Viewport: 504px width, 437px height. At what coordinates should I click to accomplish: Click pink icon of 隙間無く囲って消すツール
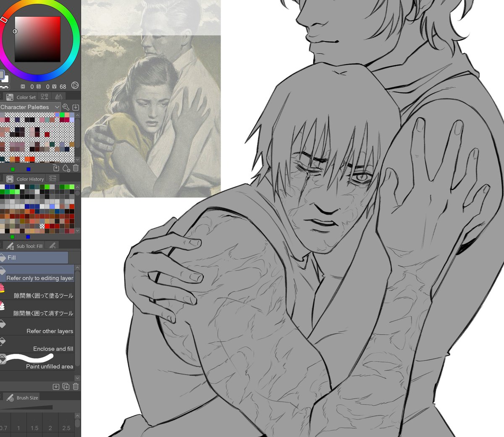pyautogui.click(x=2, y=306)
